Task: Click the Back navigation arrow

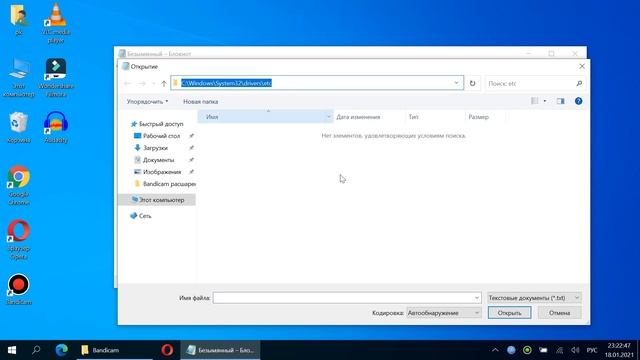Action: tap(127, 83)
